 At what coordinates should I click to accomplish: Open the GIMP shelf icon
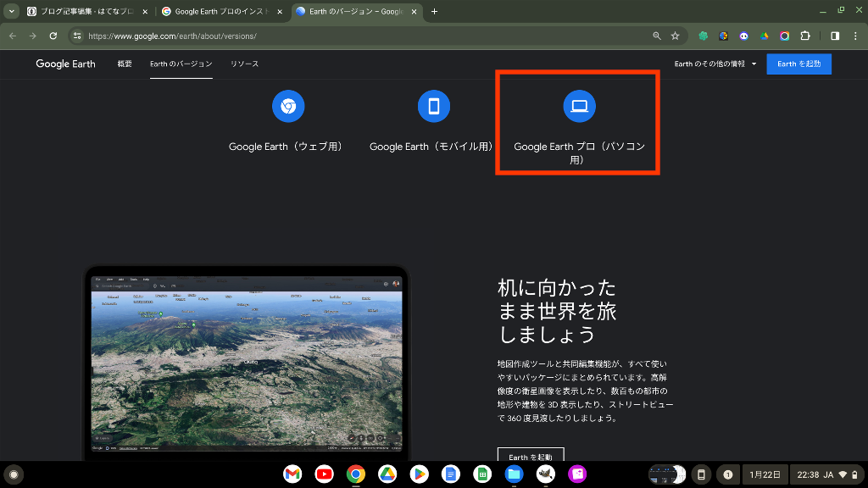pyautogui.click(x=545, y=474)
